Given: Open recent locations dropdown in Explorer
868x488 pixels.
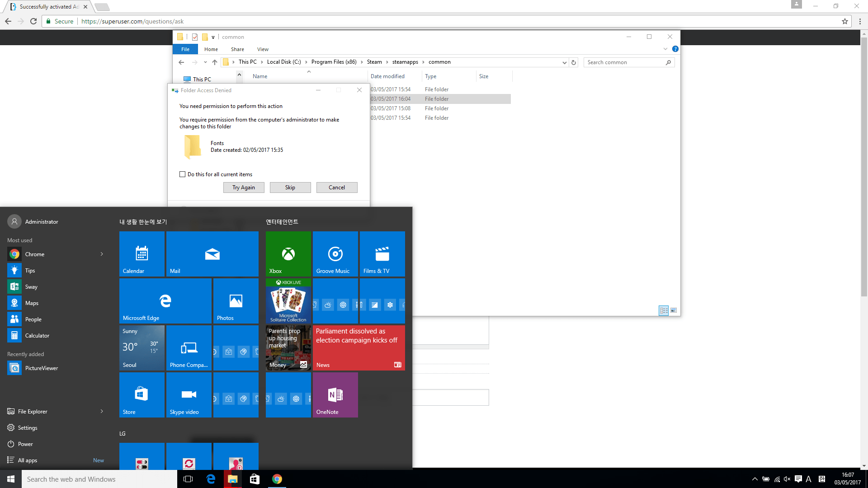Looking at the screenshot, I should pyautogui.click(x=205, y=62).
